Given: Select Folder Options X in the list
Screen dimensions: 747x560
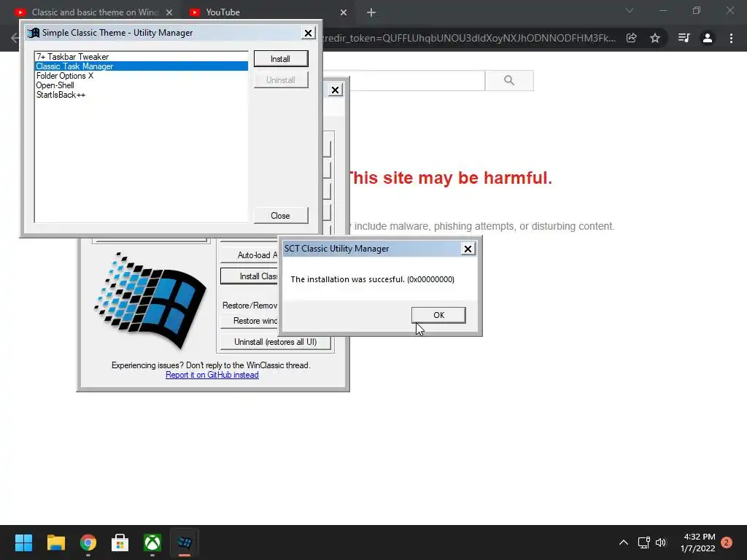Looking at the screenshot, I should pyautogui.click(x=141, y=76).
